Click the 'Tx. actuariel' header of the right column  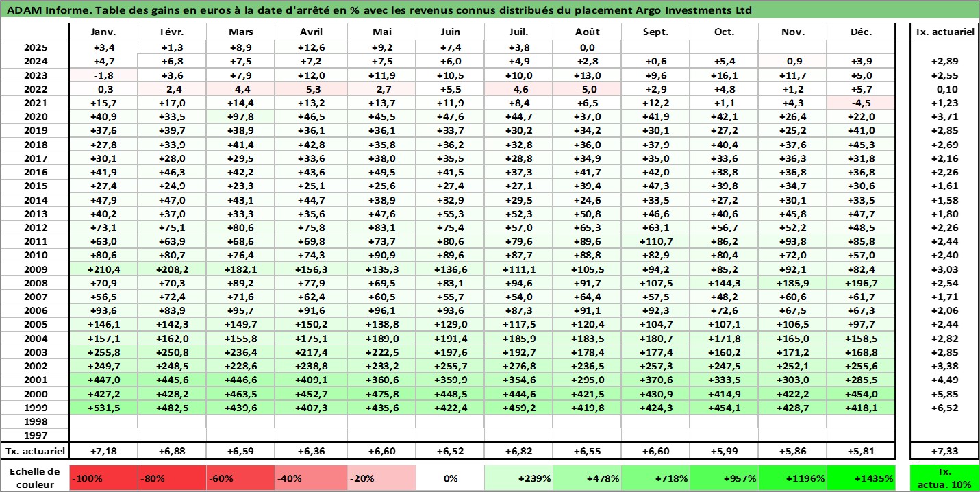[944, 32]
